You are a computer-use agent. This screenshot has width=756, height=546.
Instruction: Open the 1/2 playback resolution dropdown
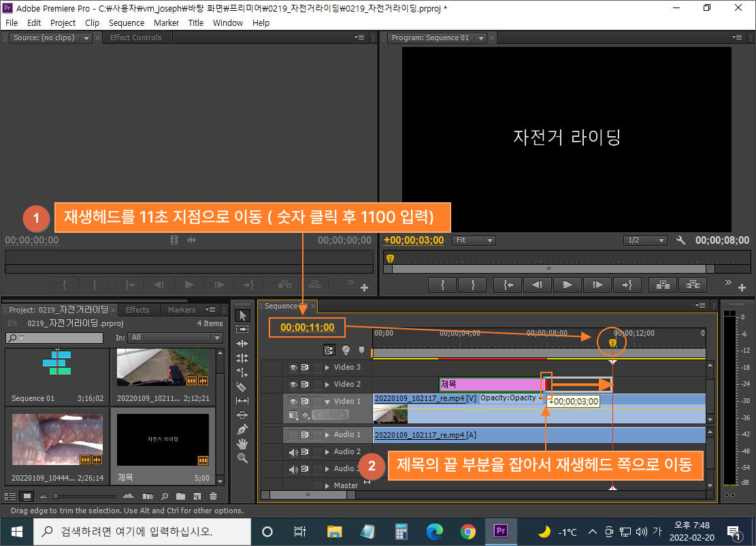pyautogui.click(x=645, y=240)
